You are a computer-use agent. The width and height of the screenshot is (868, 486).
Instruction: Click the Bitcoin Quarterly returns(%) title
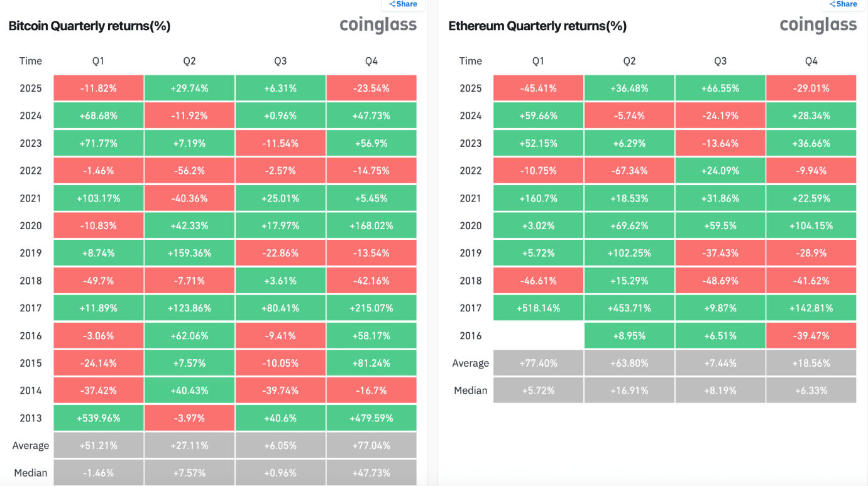89,26
